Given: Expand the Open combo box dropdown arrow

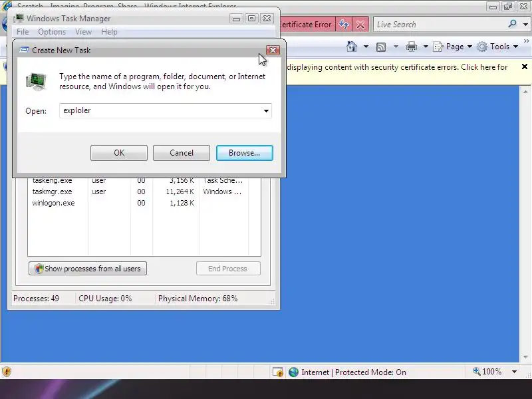Looking at the screenshot, I should 267,110.
